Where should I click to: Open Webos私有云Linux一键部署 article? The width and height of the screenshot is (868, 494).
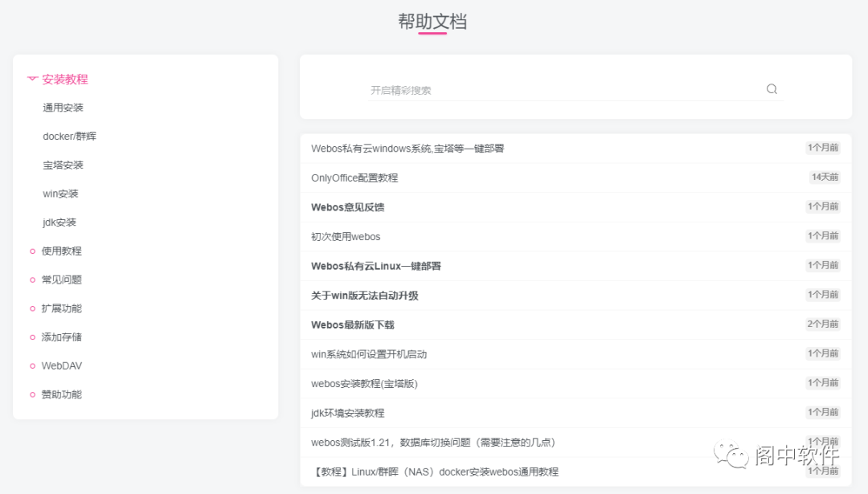click(x=376, y=266)
